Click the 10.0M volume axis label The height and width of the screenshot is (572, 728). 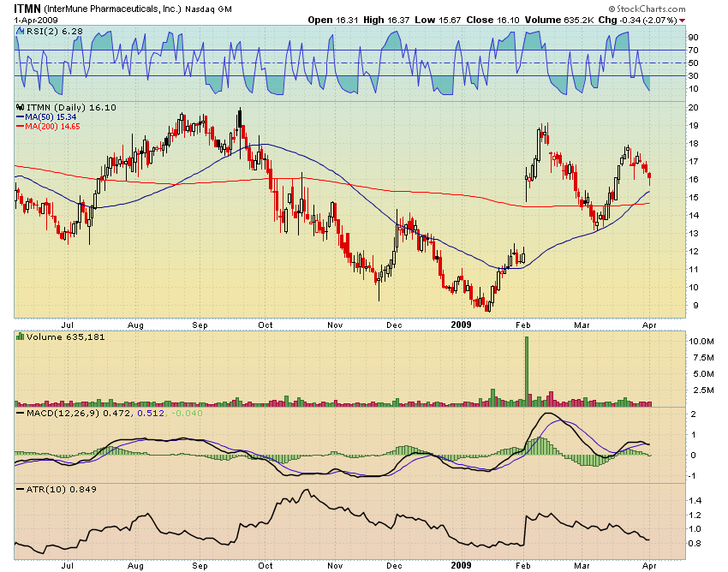701,342
